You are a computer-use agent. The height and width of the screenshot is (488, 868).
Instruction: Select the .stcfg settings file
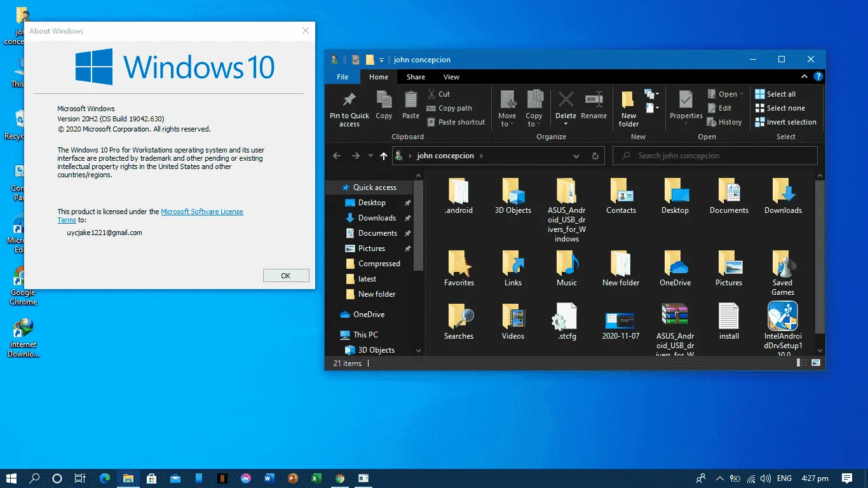(566, 322)
